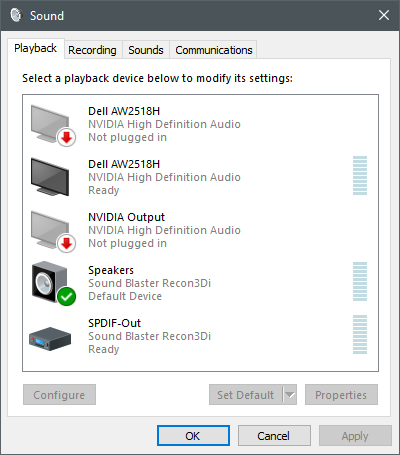Switch to the Recording tab

[92, 50]
